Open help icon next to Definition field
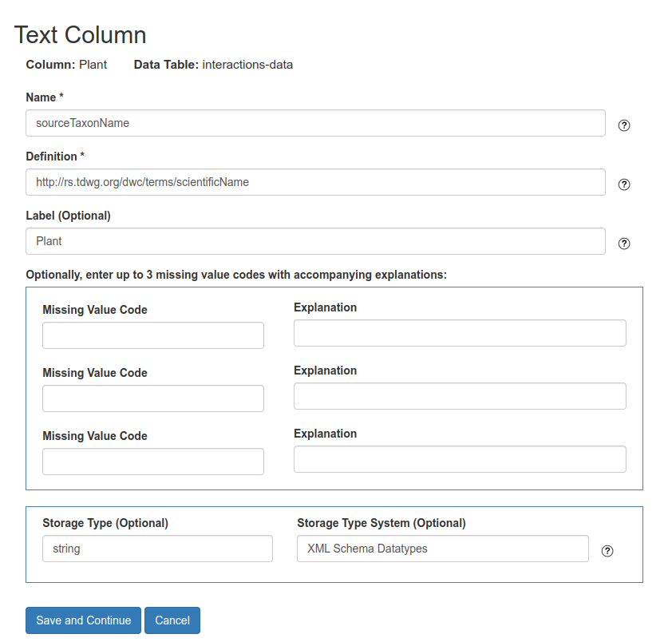 [624, 184]
